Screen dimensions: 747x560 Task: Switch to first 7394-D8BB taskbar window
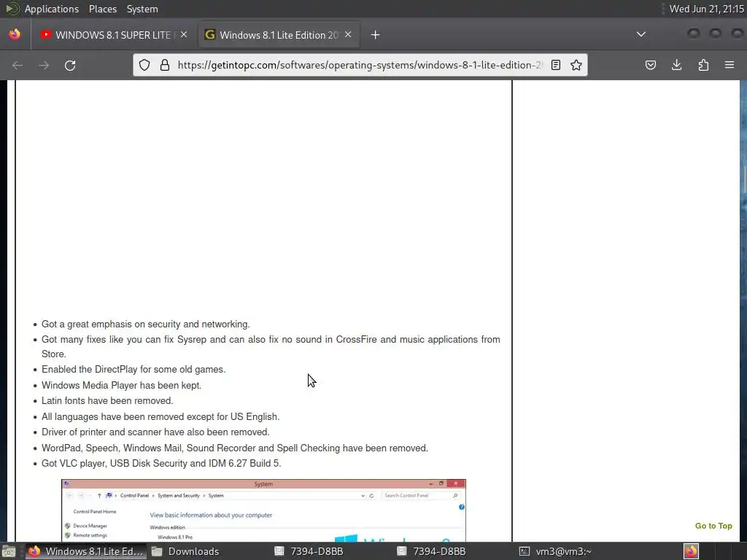[309, 551]
